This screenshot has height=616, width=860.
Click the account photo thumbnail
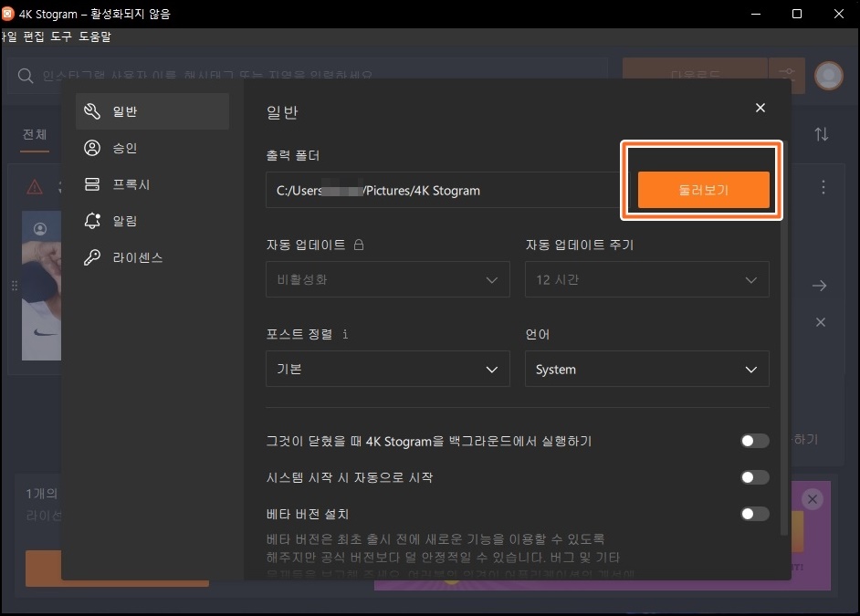(42, 286)
